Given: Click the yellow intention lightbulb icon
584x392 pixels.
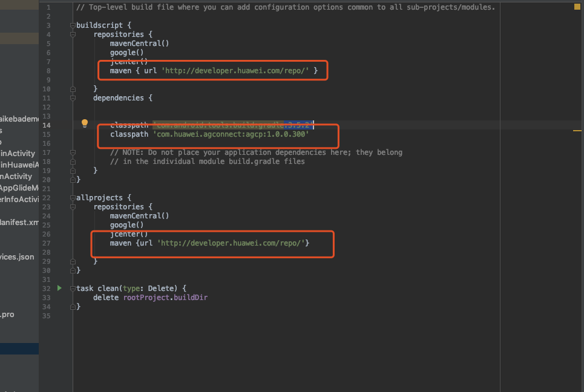Looking at the screenshot, I should (x=85, y=123).
